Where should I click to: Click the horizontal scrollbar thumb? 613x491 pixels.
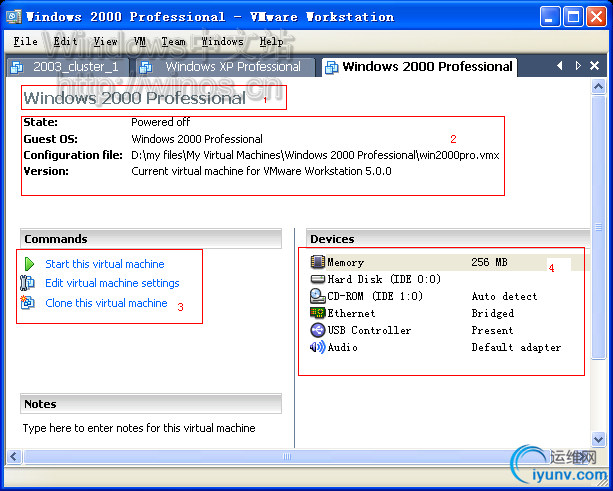coord(287,456)
